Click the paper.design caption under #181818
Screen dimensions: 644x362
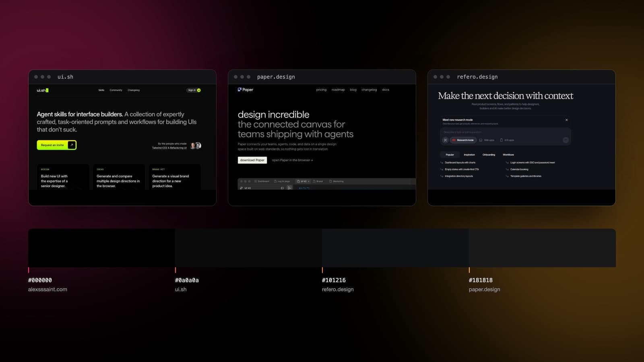click(485, 289)
